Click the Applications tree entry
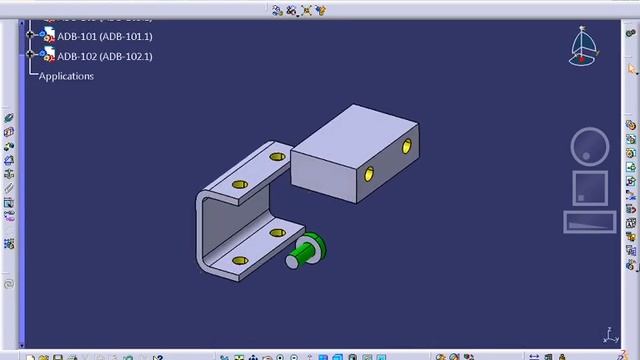The width and height of the screenshot is (640, 360). point(66,76)
